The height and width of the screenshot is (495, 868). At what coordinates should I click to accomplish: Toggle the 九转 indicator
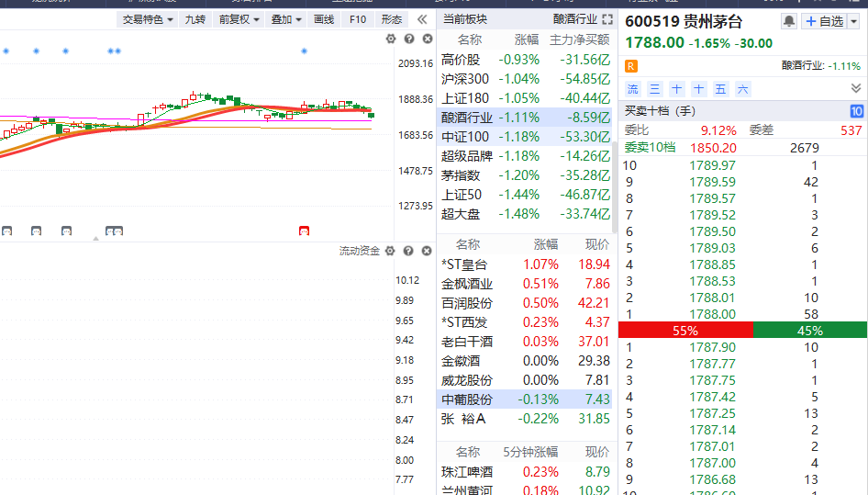[x=195, y=19]
